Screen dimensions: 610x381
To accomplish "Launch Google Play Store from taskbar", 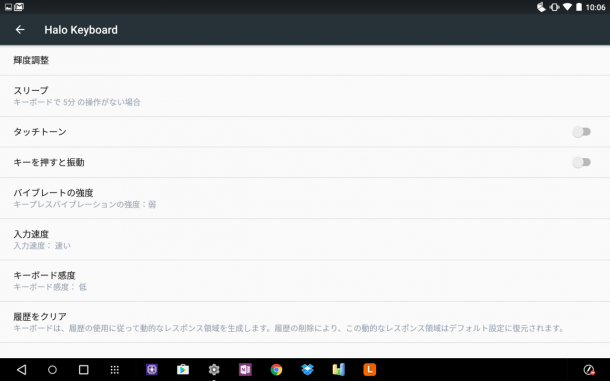I will pyautogui.click(x=183, y=369).
